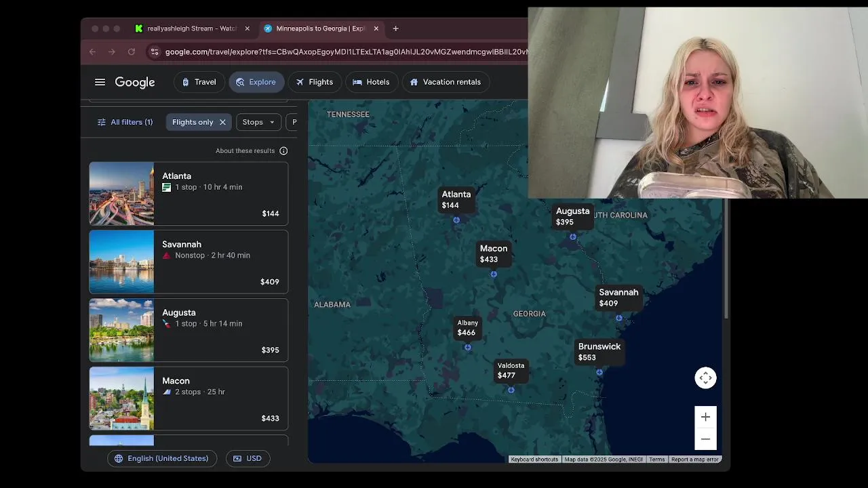Click the Macon airport pin on map
The image size is (868, 488).
pyautogui.click(x=494, y=274)
